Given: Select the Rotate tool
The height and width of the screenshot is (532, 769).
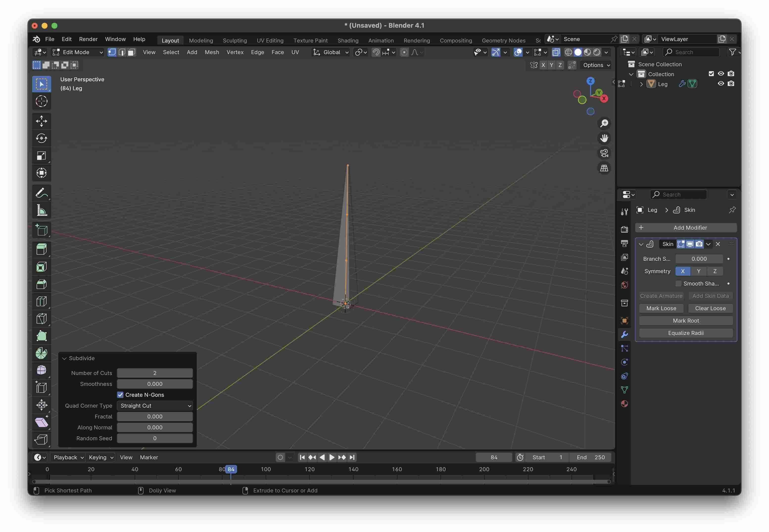Looking at the screenshot, I should click(41, 138).
